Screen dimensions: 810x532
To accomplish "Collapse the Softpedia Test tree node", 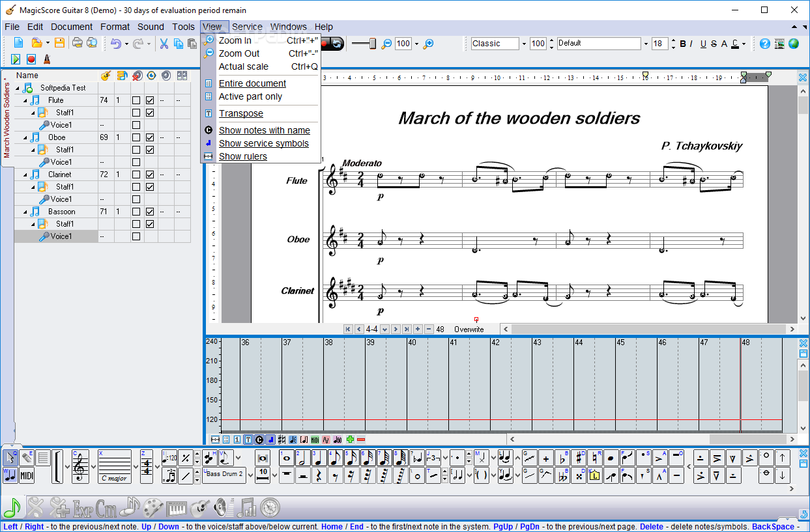I will 18,88.
